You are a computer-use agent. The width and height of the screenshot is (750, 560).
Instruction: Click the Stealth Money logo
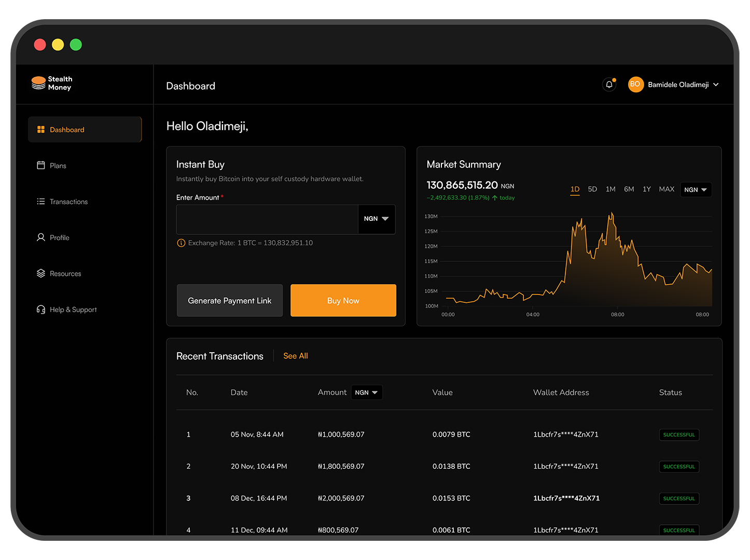pos(52,83)
